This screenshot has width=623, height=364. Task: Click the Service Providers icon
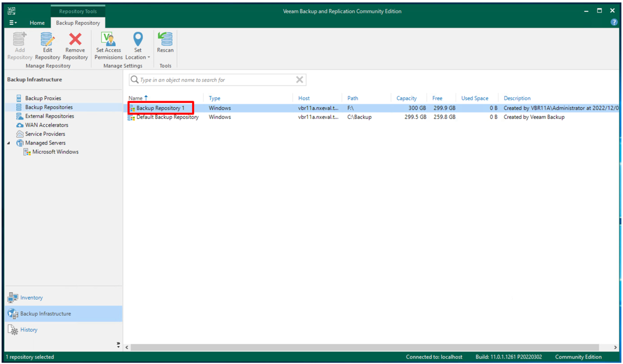[20, 134]
